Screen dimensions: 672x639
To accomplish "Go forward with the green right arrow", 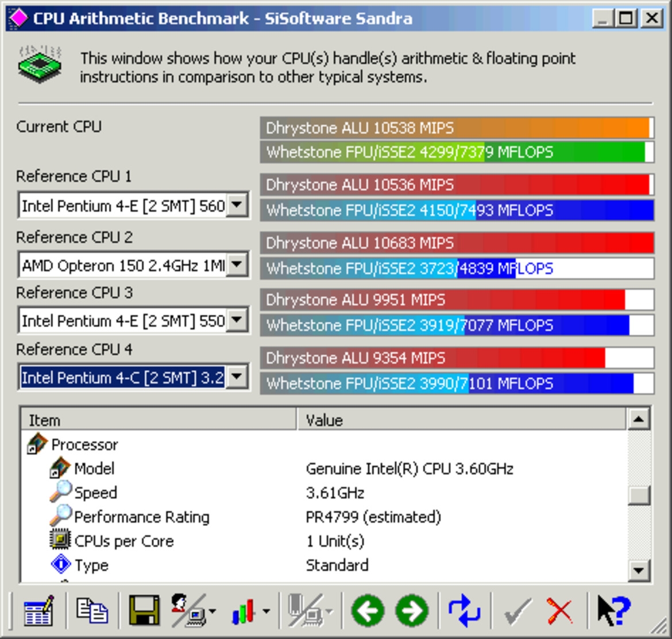I will click(412, 611).
